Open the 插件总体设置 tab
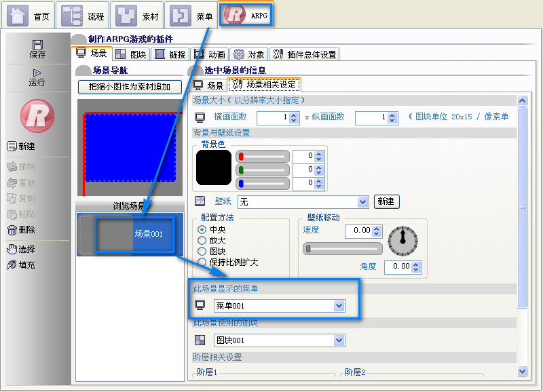 tap(305, 54)
